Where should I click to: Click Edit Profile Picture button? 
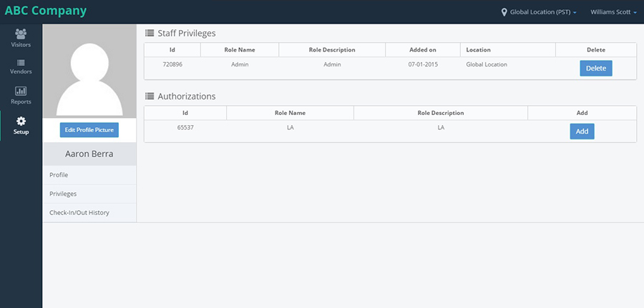tap(89, 130)
